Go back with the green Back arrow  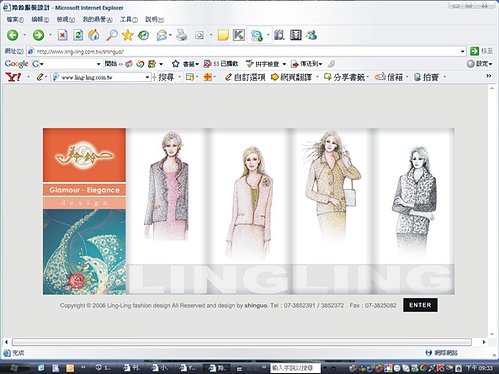click(13, 35)
